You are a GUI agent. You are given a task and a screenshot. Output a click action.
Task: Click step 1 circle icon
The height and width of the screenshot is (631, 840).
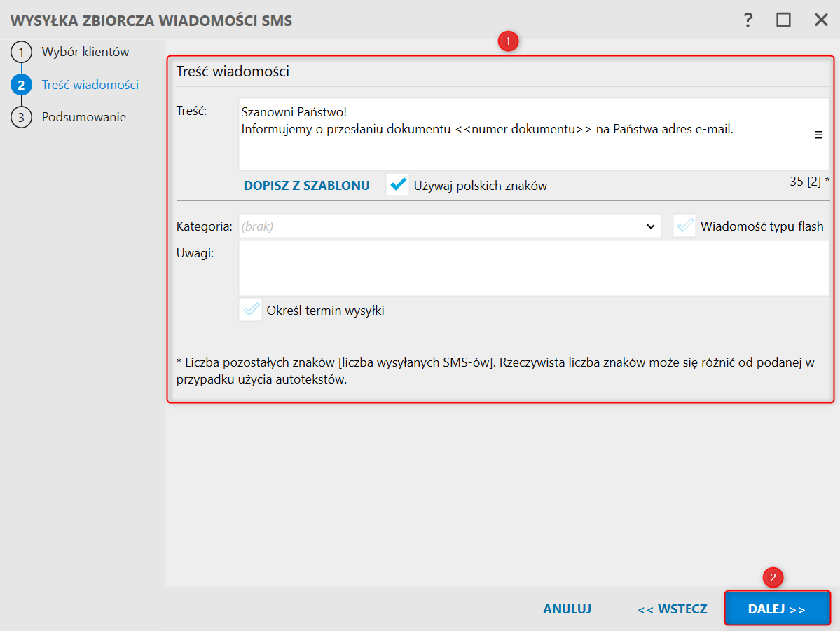pos(21,53)
